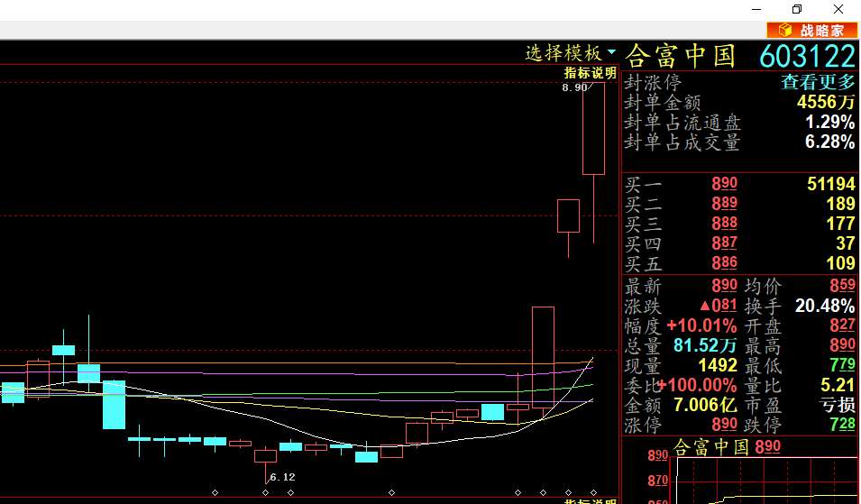This screenshot has width=861, height=504.
Task: Click the 金额 value 7.006亿
Action: click(705, 405)
